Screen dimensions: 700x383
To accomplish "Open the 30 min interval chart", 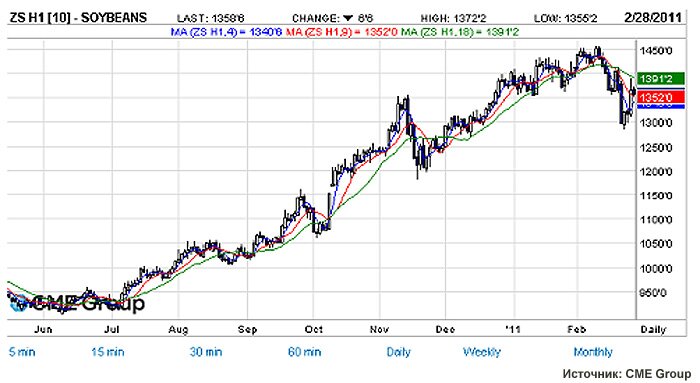I will [206, 352].
